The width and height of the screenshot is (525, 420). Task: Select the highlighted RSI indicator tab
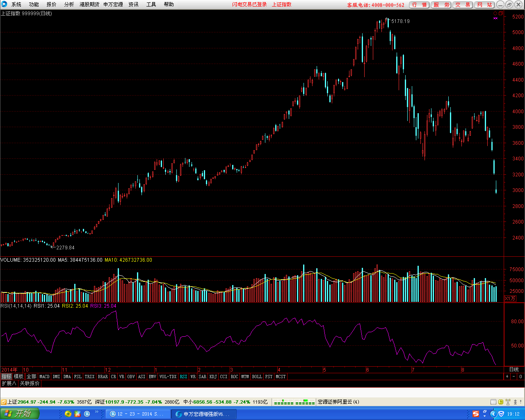click(183, 377)
